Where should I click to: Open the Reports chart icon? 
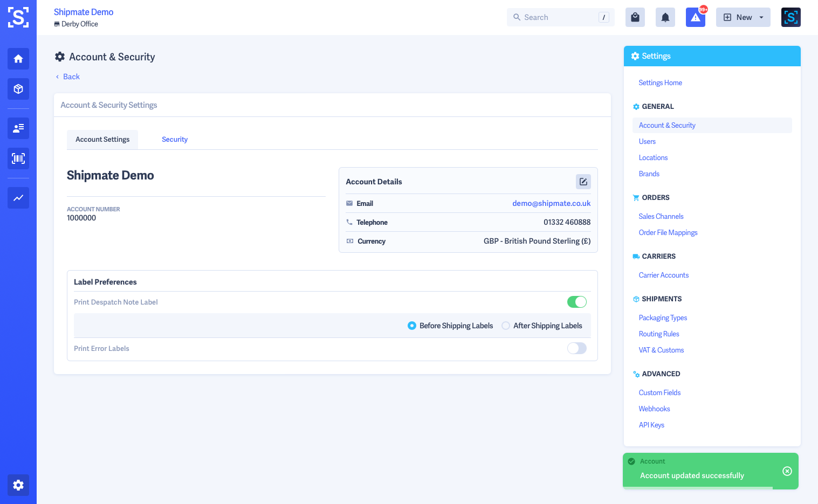tap(18, 198)
